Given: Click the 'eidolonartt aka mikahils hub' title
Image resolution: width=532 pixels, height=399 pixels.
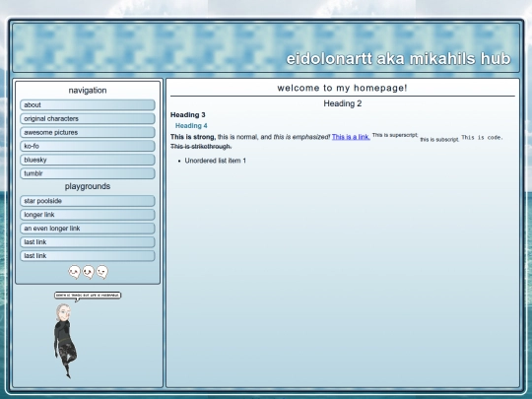Looking at the screenshot, I should click(398, 59).
